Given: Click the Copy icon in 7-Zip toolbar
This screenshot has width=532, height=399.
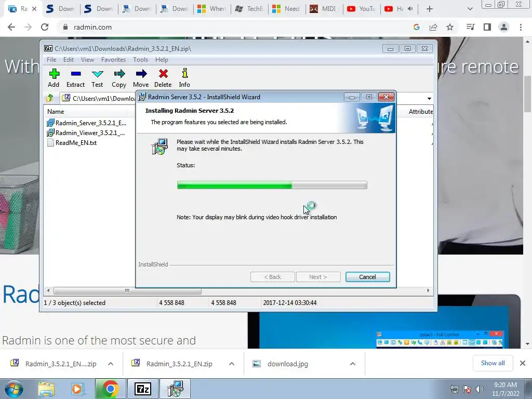Looking at the screenshot, I should pyautogui.click(x=119, y=78).
